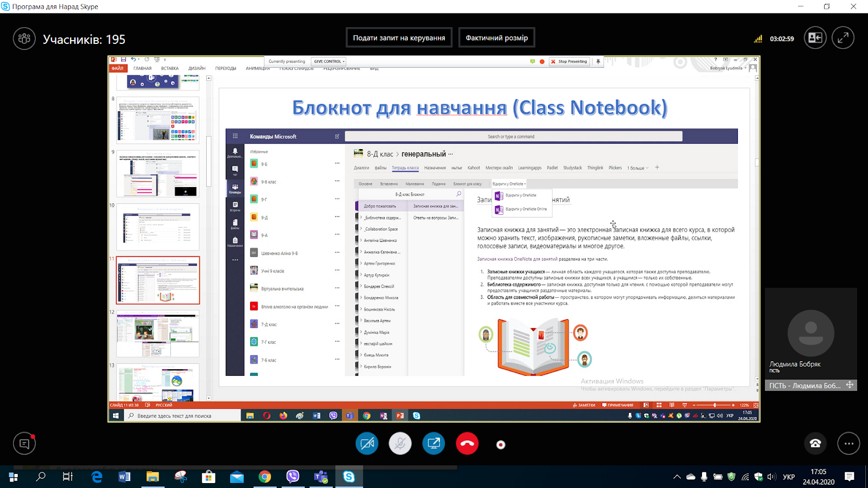Show hidden system tray icons chevron
The width and height of the screenshot is (868, 488).
(x=677, y=477)
